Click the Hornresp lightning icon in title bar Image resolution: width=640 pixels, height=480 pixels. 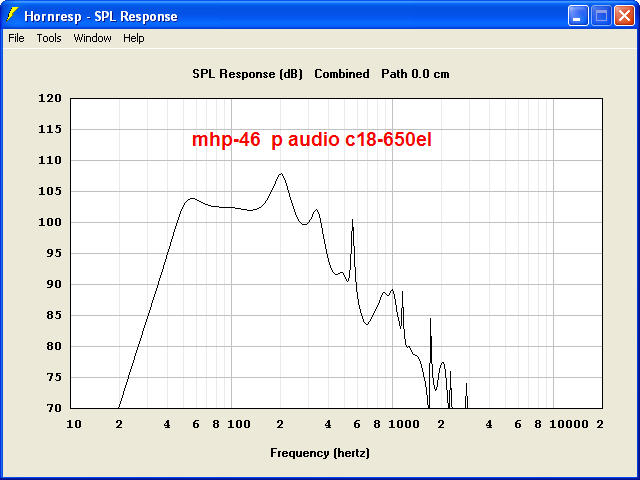pos(12,15)
